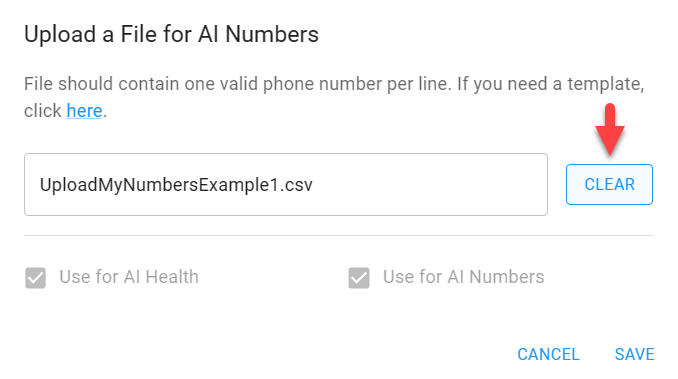678x379 pixels.
Task: Dismiss the dialog using CANCEL
Action: coord(548,354)
